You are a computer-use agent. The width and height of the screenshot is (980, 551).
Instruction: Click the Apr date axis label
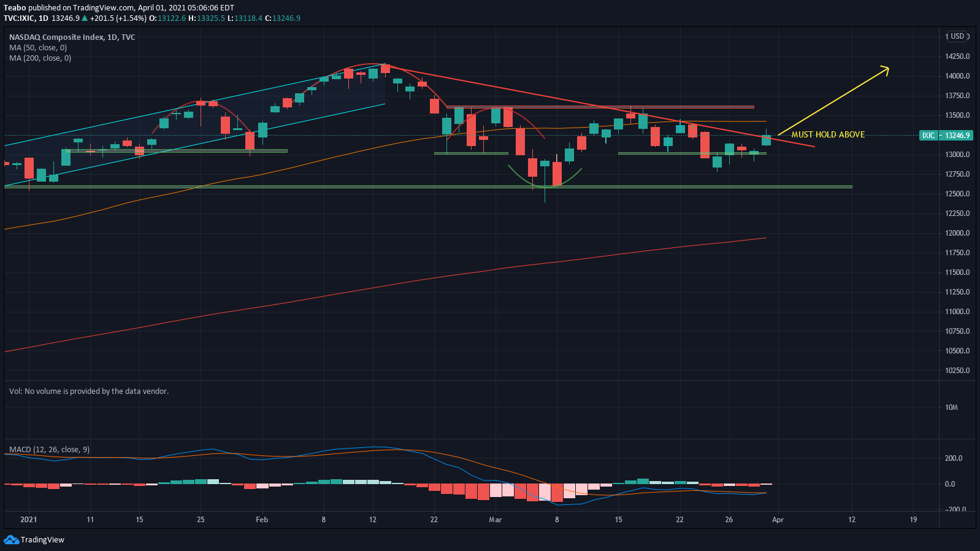click(778, 520)
